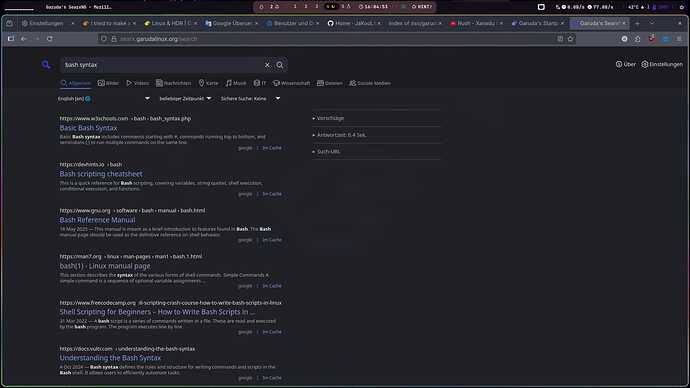Click the docs.vultr.com result URL text
Screen dimensions: 690x388
[127, 349]
